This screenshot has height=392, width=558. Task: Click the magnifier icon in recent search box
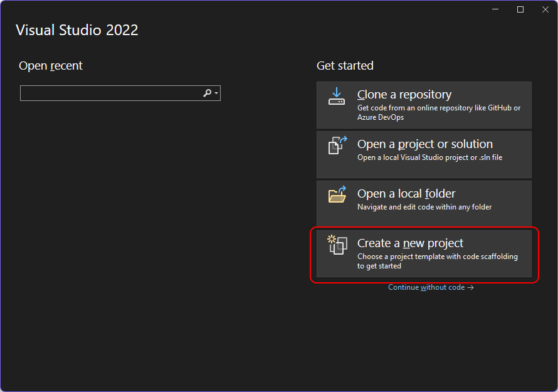[x=208, y=93]
